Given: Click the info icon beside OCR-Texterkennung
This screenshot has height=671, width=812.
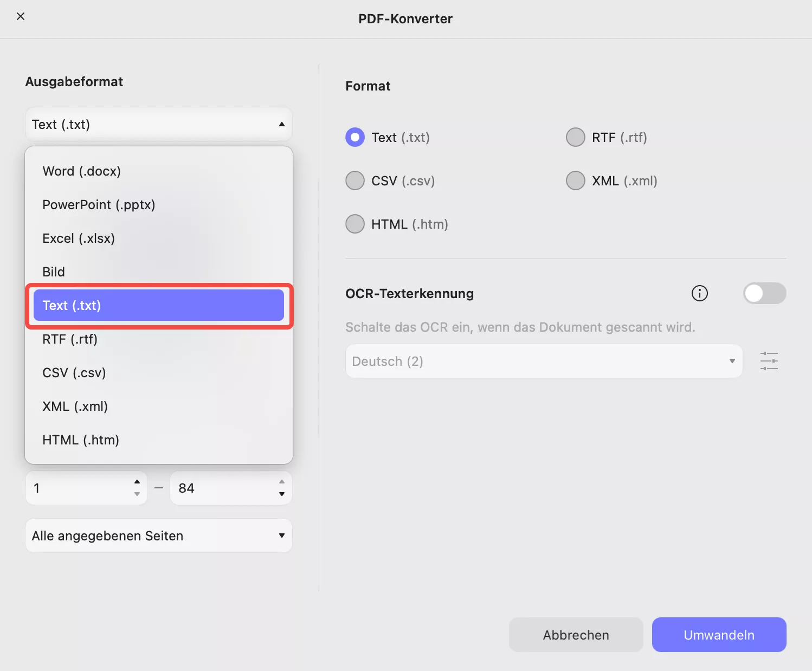Looking at the screenshot, I should [x=700, y=293].
